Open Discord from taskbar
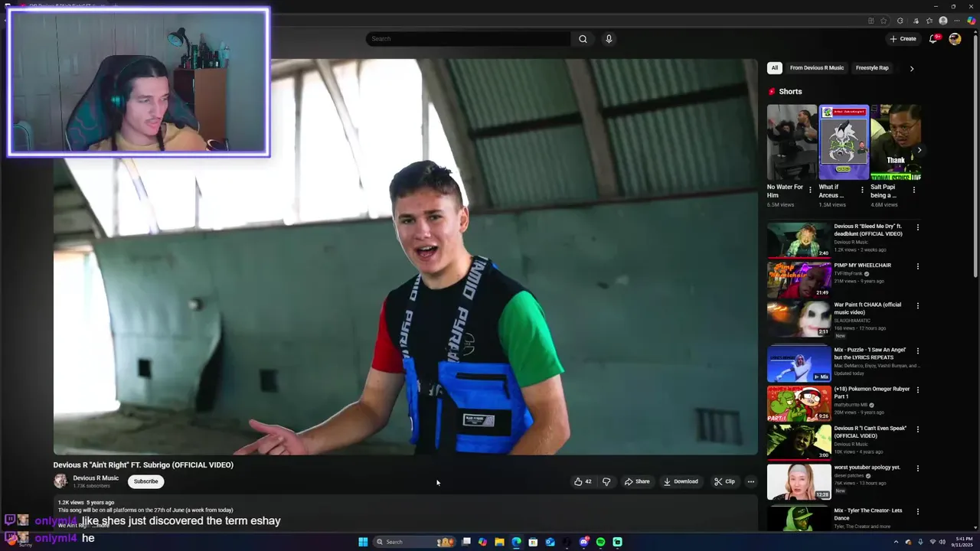This screenshot has width=980, height=551. 583,542
